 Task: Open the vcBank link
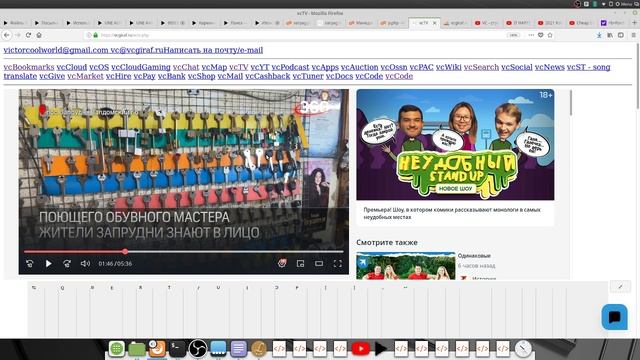pos(171,76)
